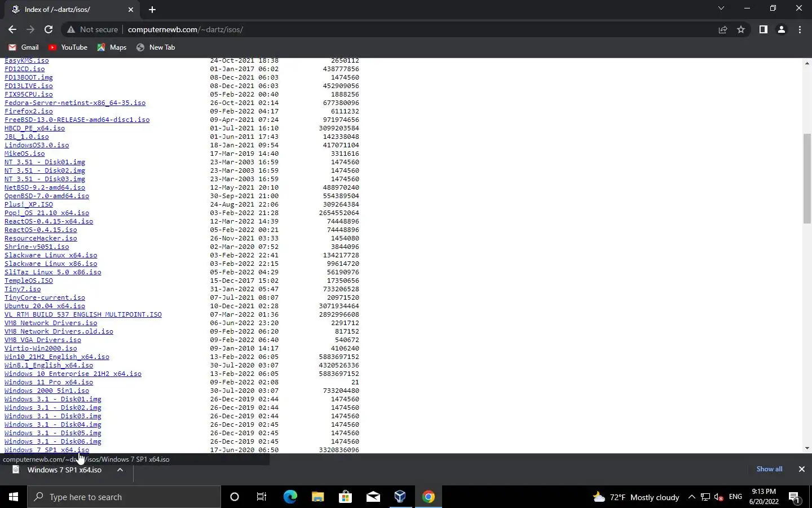Share this page via share icon

723,29
